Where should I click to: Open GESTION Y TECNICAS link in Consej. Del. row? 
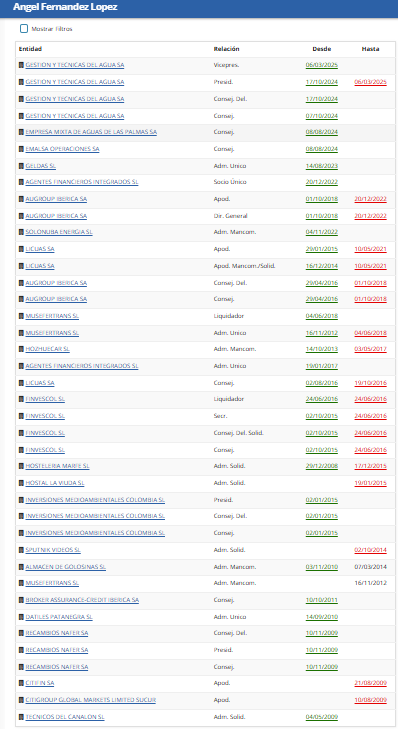[x=74, y=99]
